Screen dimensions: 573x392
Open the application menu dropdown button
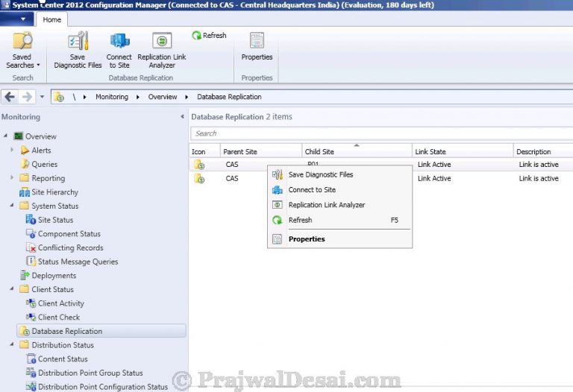pyautogui.click(x=17, y=19)
